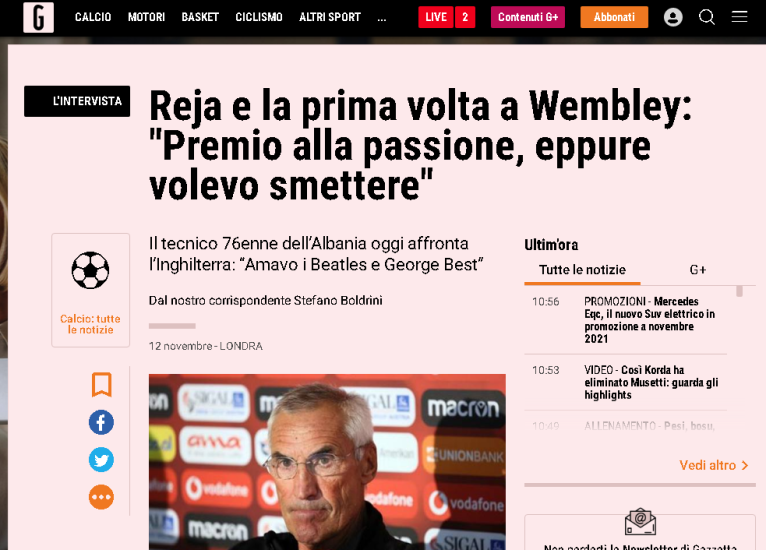Switch to the G+ news tab

698,270
